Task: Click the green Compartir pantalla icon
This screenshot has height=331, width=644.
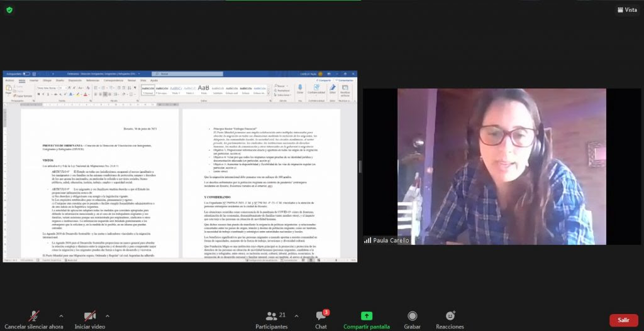Action: [367, 317]
